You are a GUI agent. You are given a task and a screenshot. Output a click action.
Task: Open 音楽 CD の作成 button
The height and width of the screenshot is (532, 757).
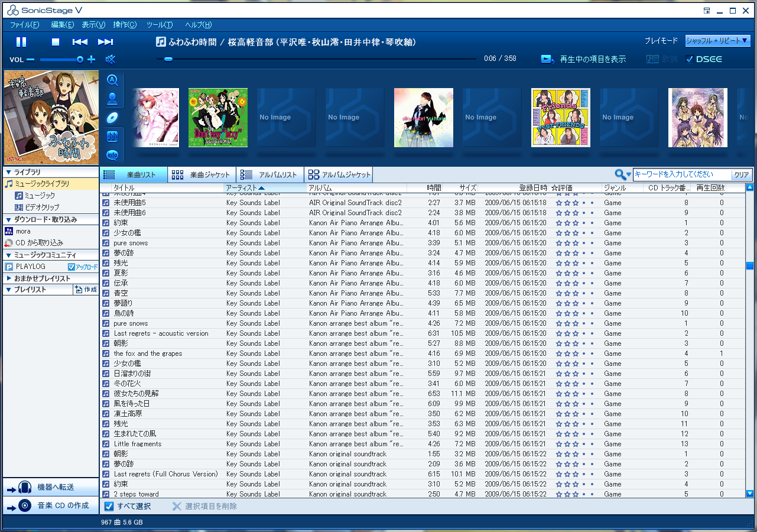click(x=51, y=505)
